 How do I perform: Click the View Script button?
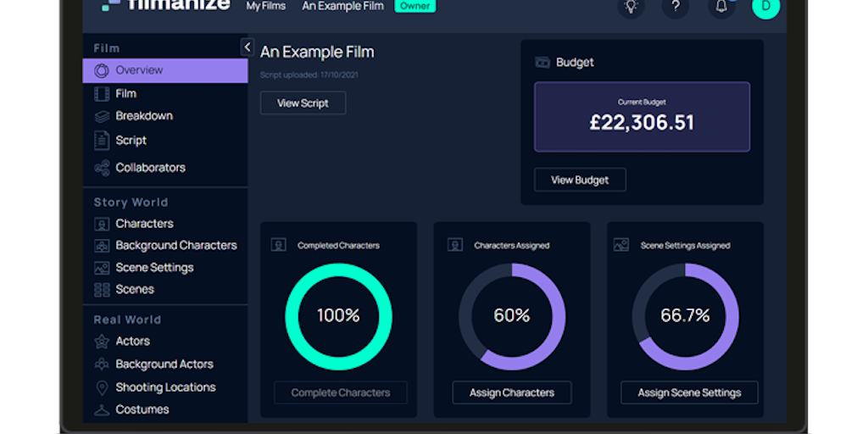pyautogui.click(x=303, y=103)
